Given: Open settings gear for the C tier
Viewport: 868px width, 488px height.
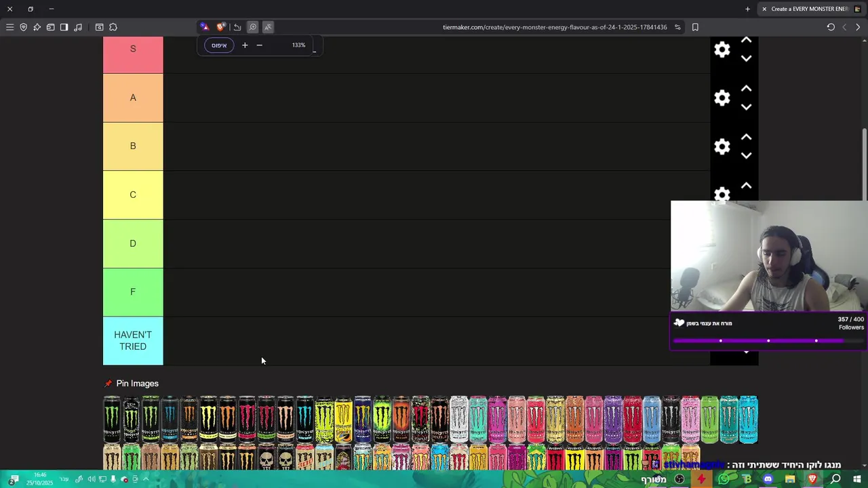Looking at the screenshot, I should pyautogui.click(x=722, y=195).
